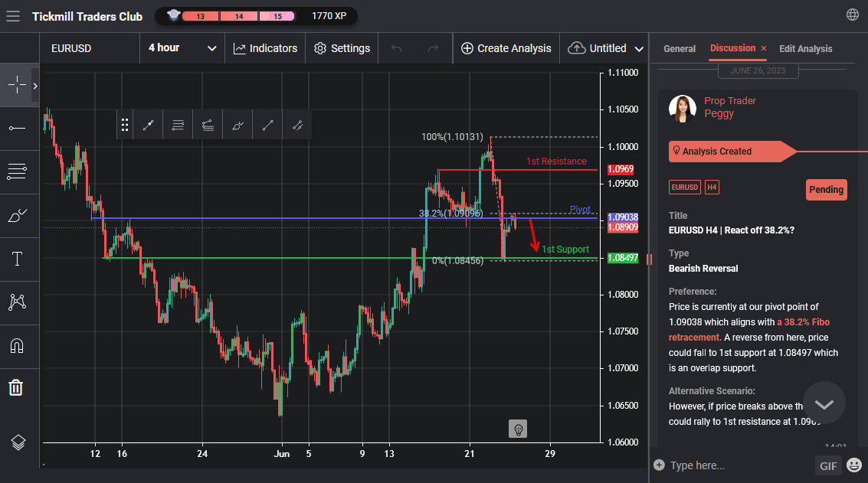Image resolution: width=868 pixels, height=483 pixels.
Task: Click the H4 timeframe tag
Action: pyautogui.click(x=712, y=187)
